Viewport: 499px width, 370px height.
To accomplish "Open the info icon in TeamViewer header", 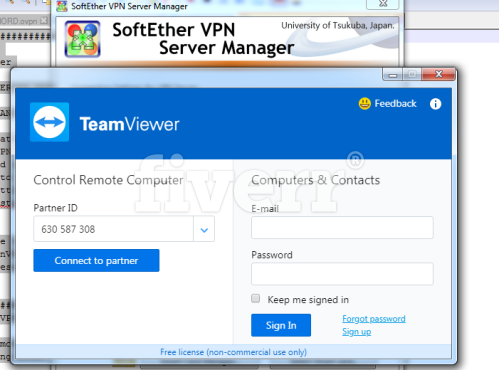I will point(435,104).
